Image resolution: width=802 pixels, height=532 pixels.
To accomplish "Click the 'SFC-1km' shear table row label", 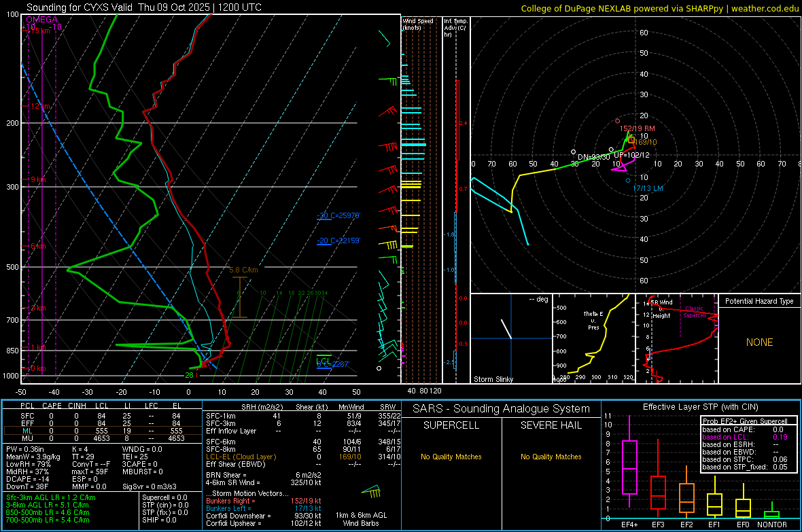I will click(221, 416).
